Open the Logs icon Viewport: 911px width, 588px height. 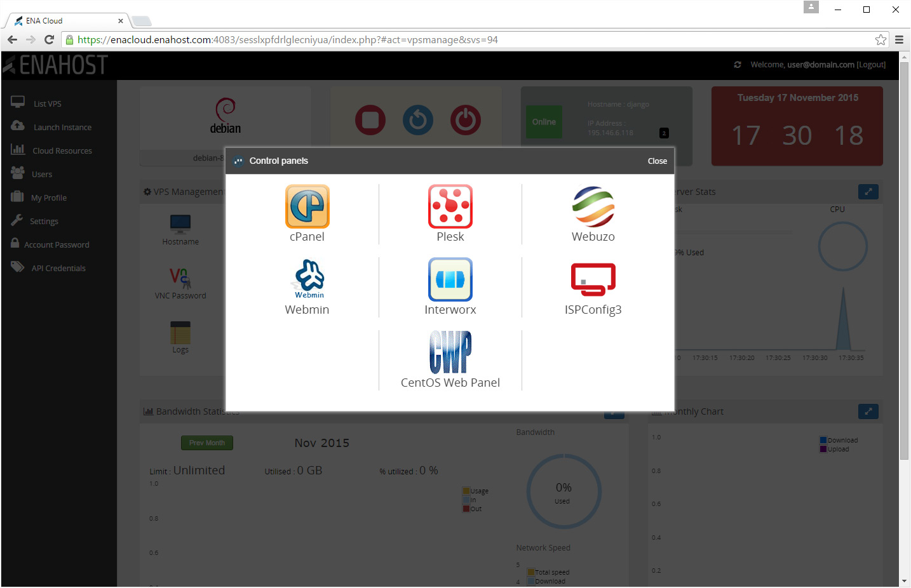click(180, 333)
